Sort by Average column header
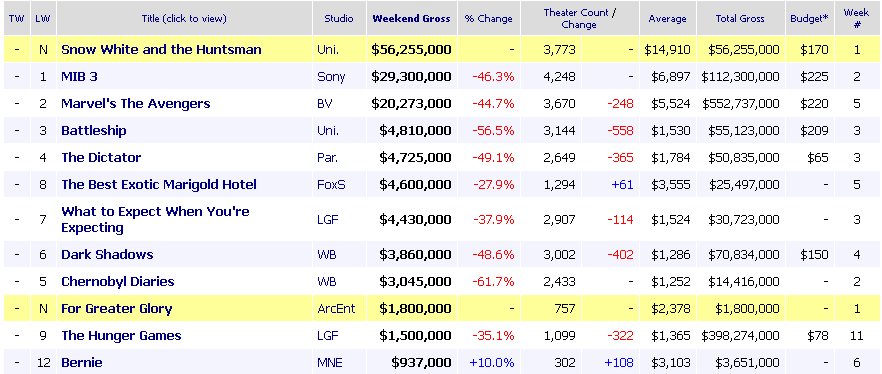Screen dimensions: 882x374 click(667, 19)
